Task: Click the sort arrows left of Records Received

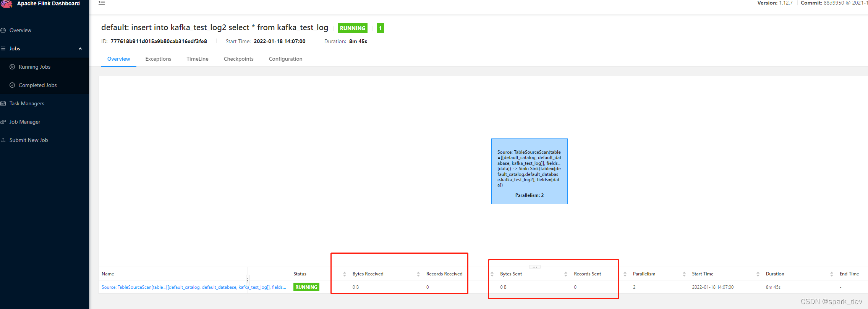Action: point(418,274)
